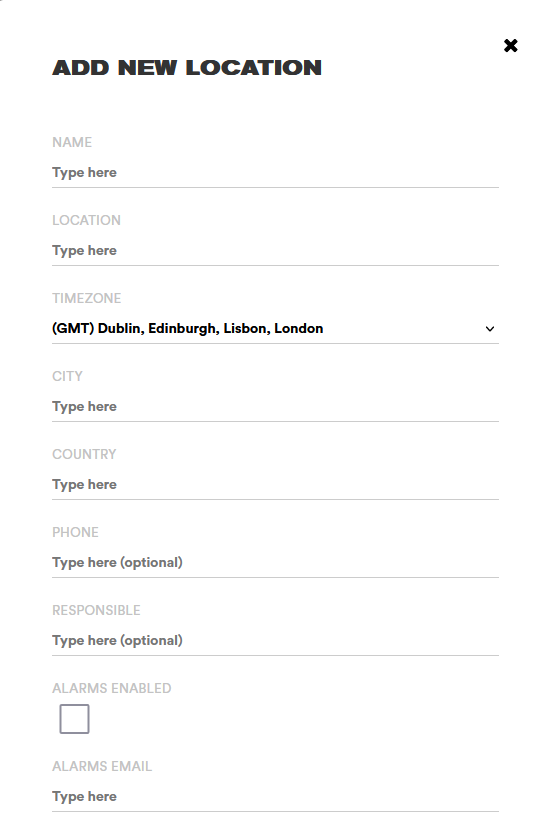Click the CITY label
Viewport: 534px width, 827px height.
(67, 377)
